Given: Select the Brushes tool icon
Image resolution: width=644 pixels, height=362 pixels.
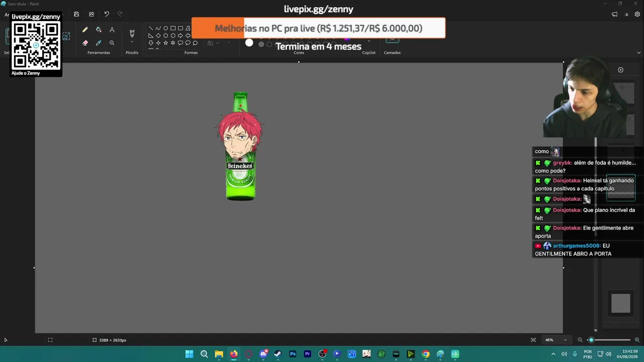Looking at the screenshot, I should (132, 33).
